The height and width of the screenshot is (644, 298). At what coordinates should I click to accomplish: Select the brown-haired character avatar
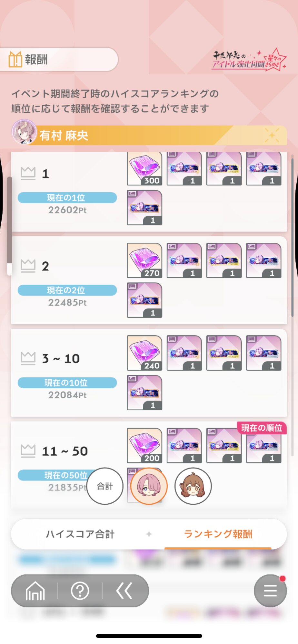click(x=193, y=486)
